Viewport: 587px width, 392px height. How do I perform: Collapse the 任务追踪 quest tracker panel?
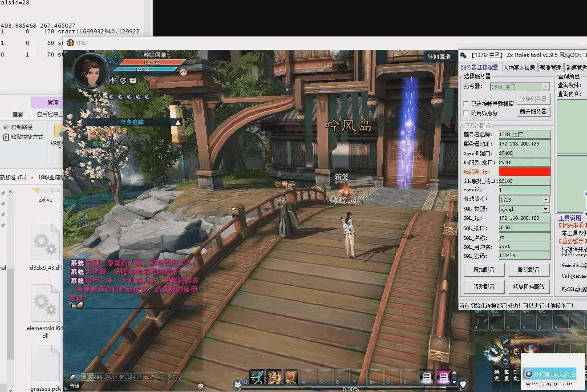tap(178, 122)
